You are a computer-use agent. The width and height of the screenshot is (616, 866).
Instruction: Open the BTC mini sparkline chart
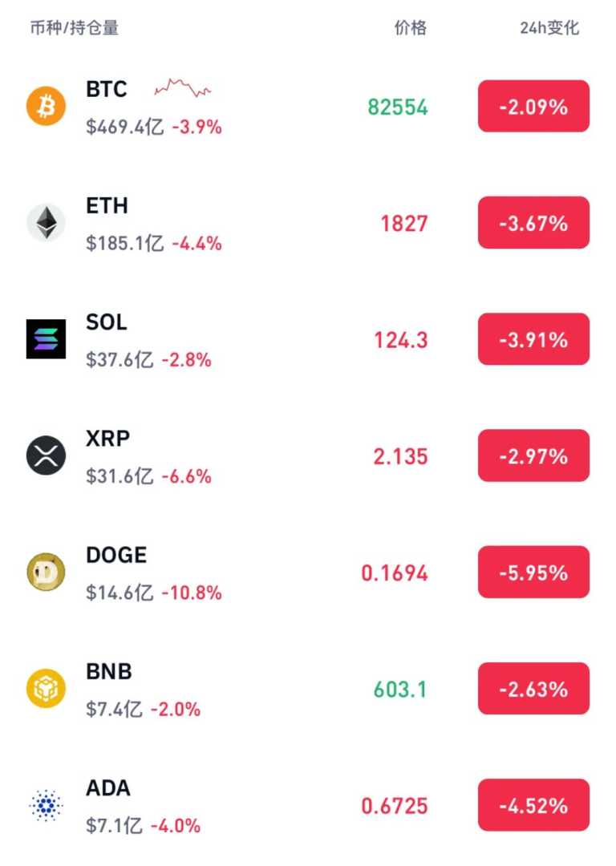[x=183, y=88]
